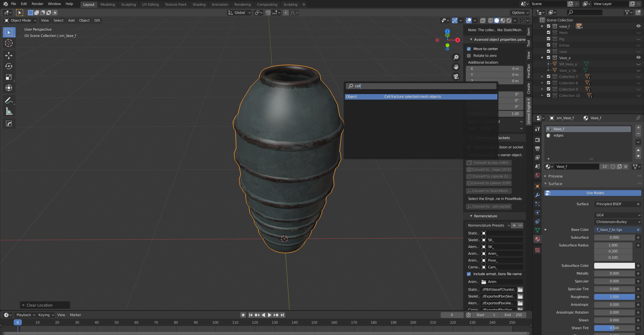
Task: Click the Cursor tool icon
Action: 9,43
